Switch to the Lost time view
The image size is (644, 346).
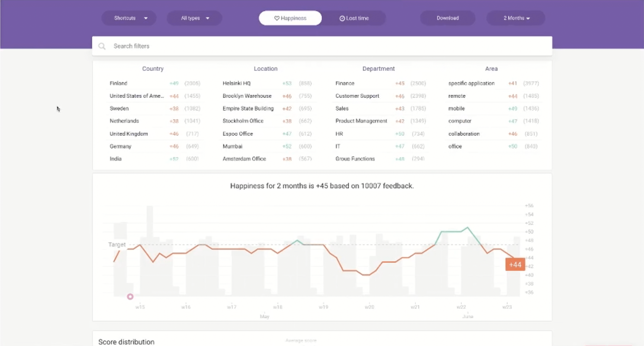(354, 18)
